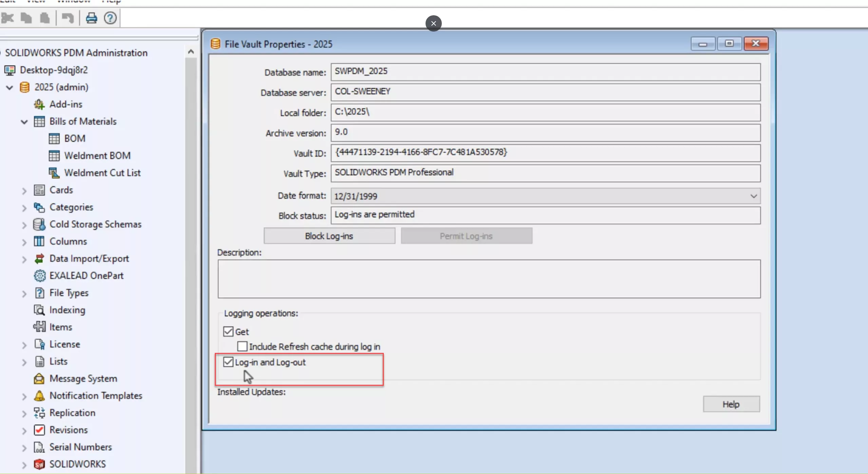This screenshot has width=868, height=474.
Task: Click the Weldment BOM icon
Action: (x=55, y=155)
